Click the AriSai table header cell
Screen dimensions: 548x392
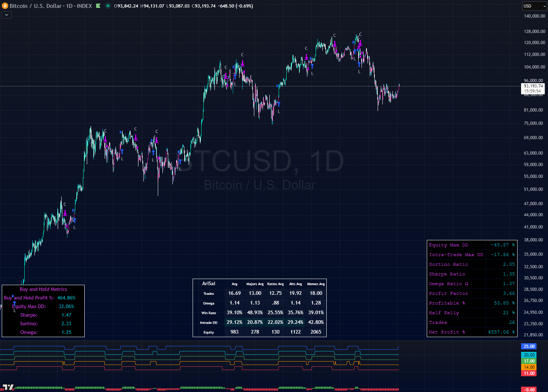(x=209, y=284)
